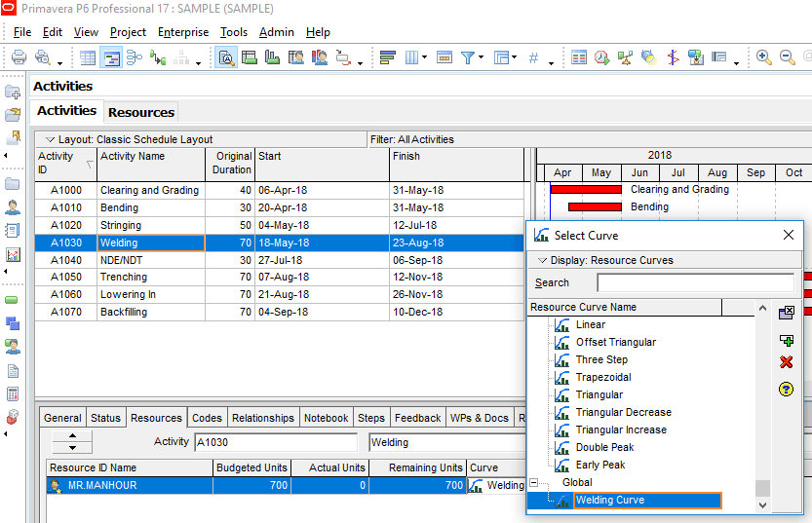Click the Schedule clock icon

(x=601, y=57)
